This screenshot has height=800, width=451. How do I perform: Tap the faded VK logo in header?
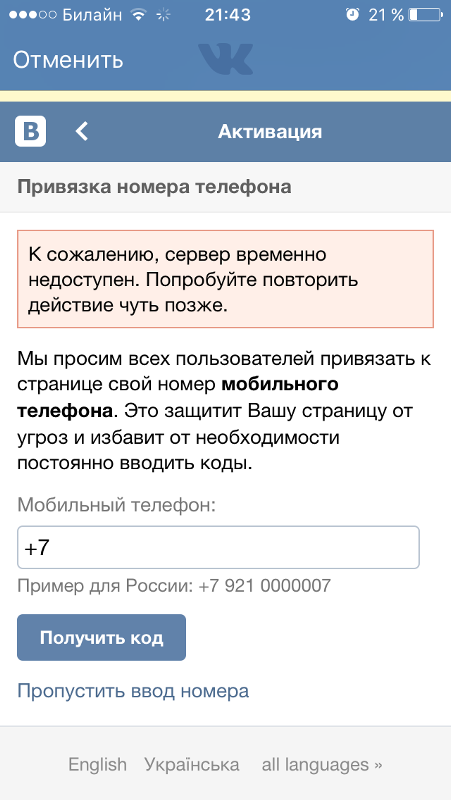click(226, 59)
